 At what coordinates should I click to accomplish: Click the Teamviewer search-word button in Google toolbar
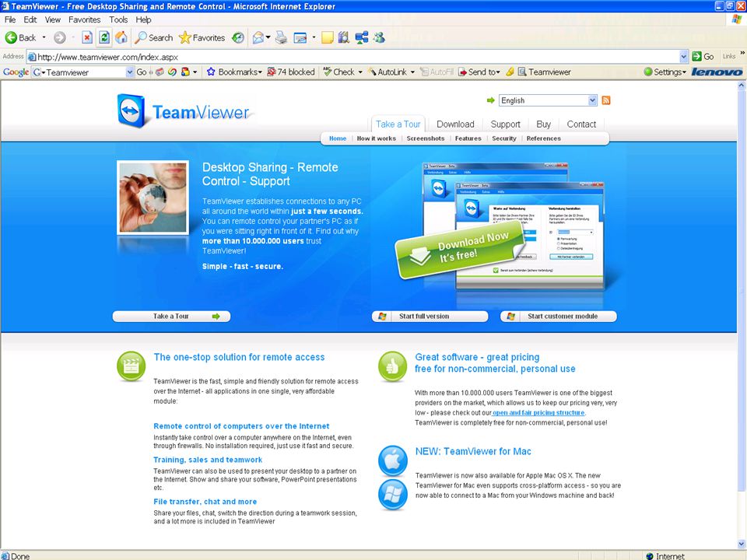pyautogui.click(x=545, y=72)
